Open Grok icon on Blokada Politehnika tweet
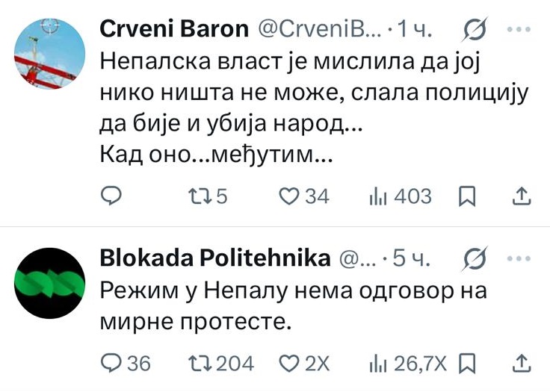 tap(475, 259)
